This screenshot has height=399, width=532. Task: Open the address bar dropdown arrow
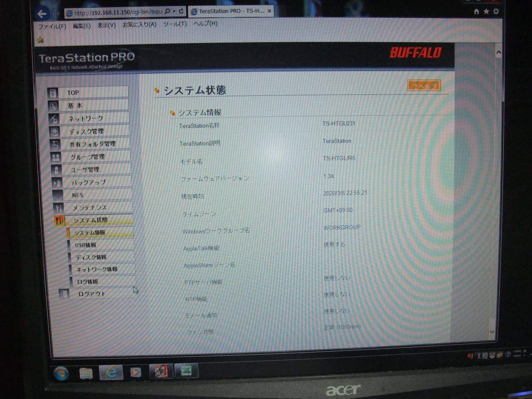[175, 11]
